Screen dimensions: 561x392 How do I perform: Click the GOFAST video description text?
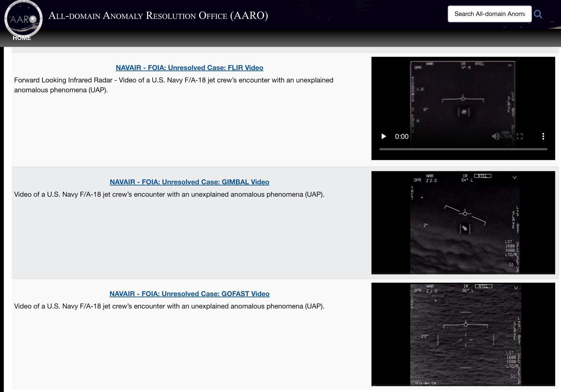(x=169, y=306)
